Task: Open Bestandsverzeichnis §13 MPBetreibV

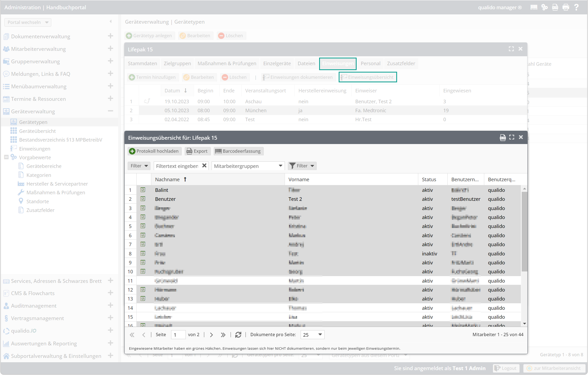Action: (61, 140)
